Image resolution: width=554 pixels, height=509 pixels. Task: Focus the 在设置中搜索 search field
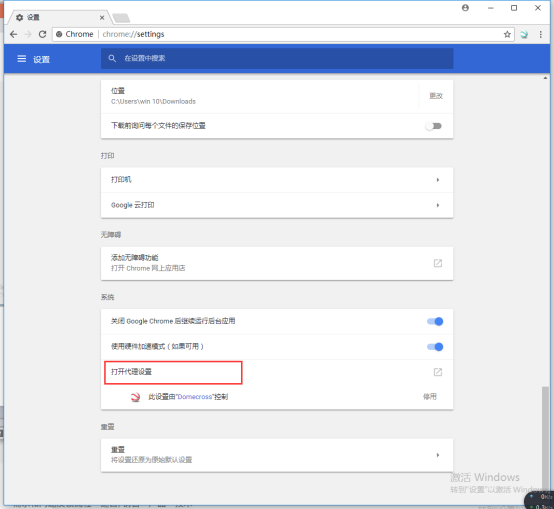(x=277, y=58)
